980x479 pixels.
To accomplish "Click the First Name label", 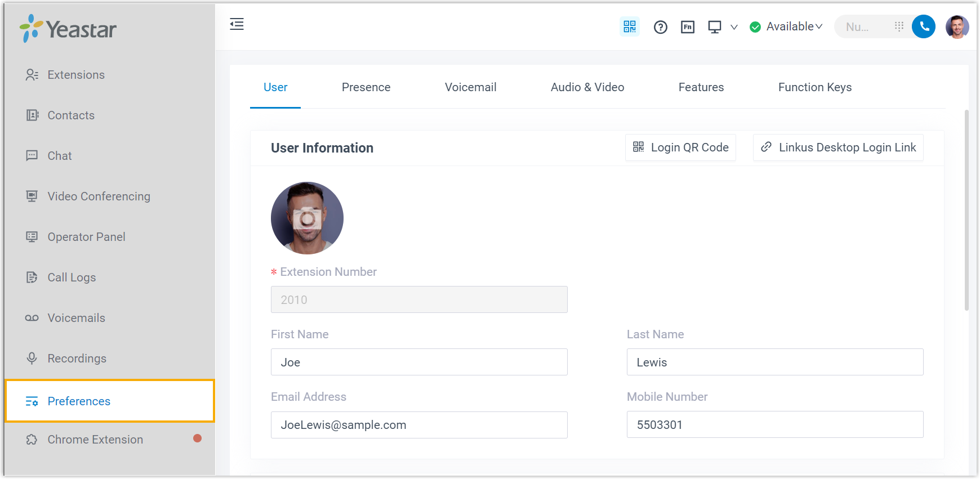I will click(300, 334).
